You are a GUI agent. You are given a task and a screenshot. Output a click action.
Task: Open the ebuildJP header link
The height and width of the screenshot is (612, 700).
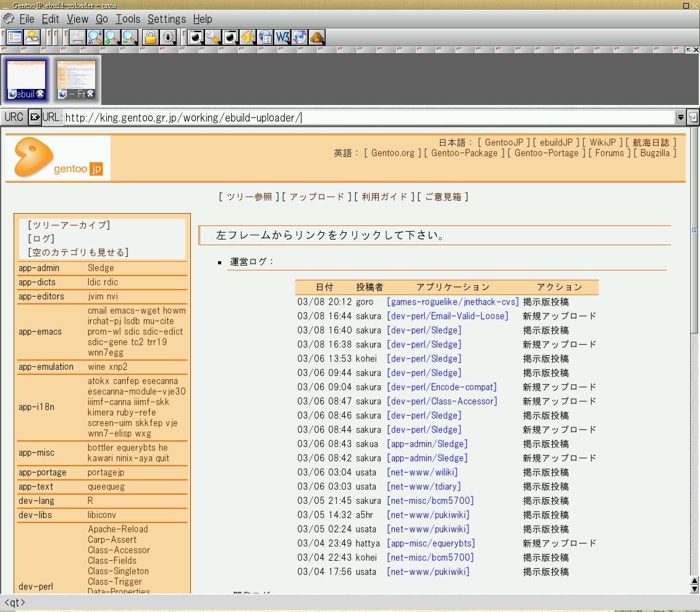(556, 143)
